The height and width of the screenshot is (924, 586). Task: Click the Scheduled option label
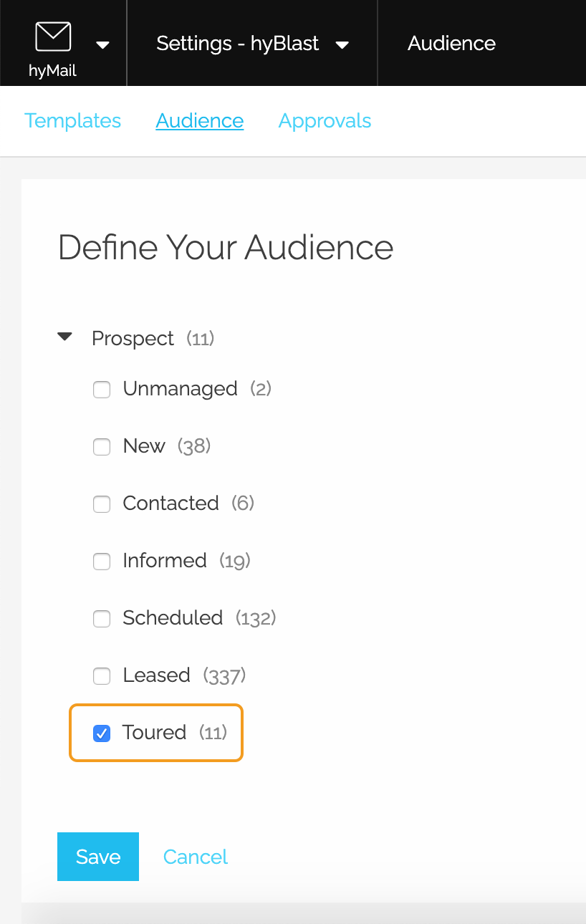pyautogui.click(x=173, y=617)
